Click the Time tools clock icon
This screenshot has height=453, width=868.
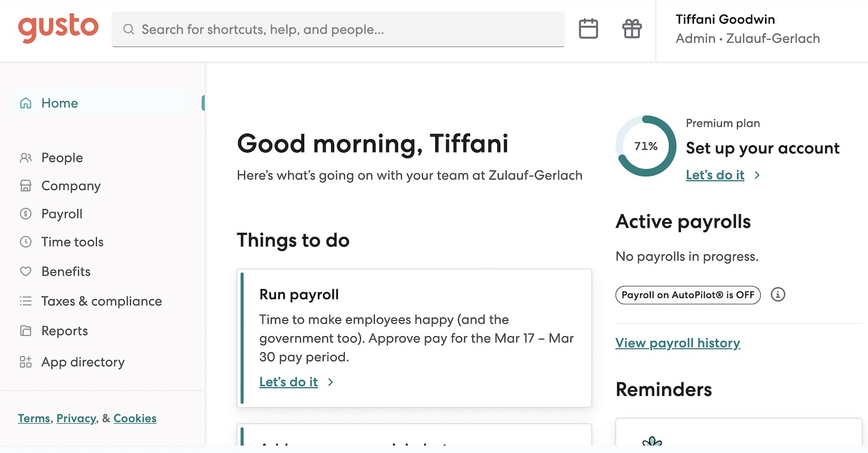coord(25,242)
